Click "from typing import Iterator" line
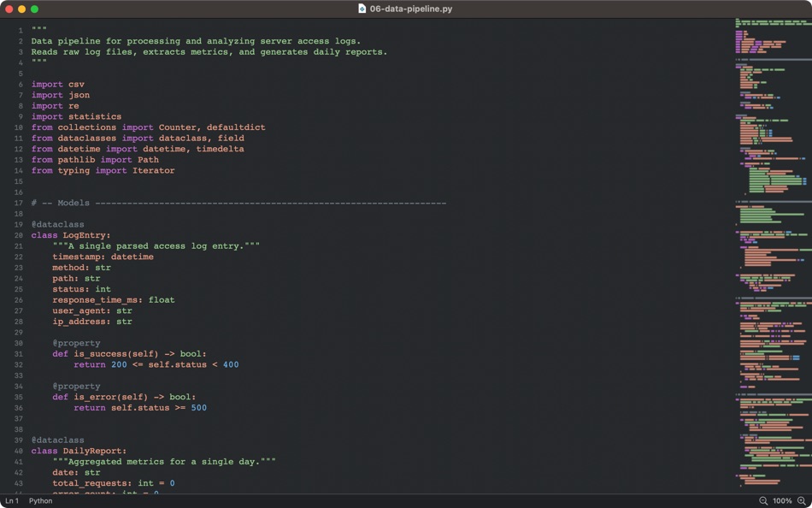The image size is (812, 508). pyautogui.click(x=103, y=170)
